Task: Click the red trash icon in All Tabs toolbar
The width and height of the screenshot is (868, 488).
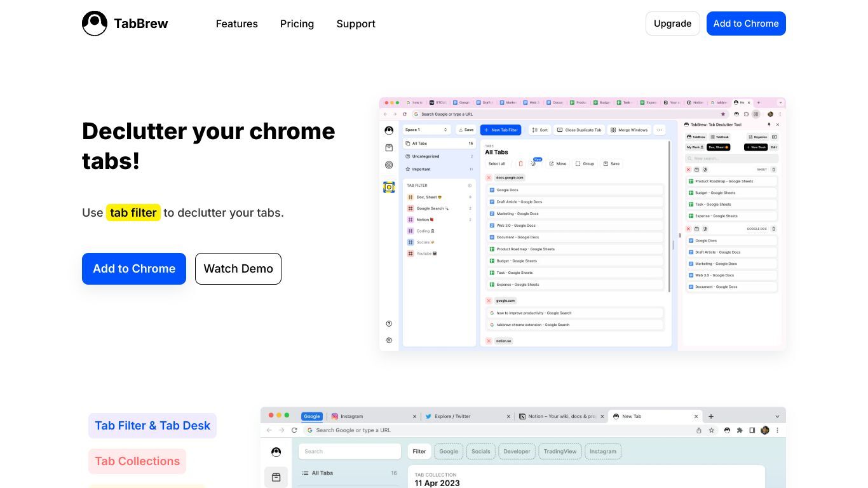Action: [x=521, y=164]
